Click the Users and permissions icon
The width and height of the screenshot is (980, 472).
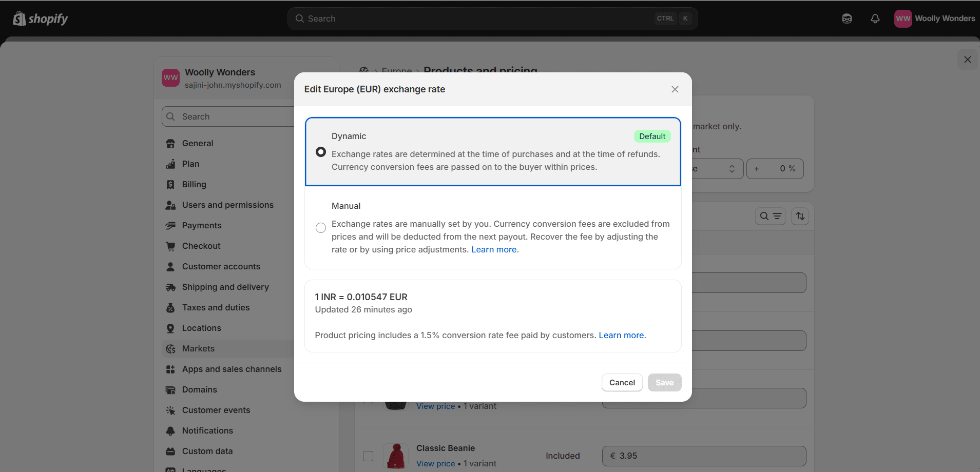coord(170,205)
